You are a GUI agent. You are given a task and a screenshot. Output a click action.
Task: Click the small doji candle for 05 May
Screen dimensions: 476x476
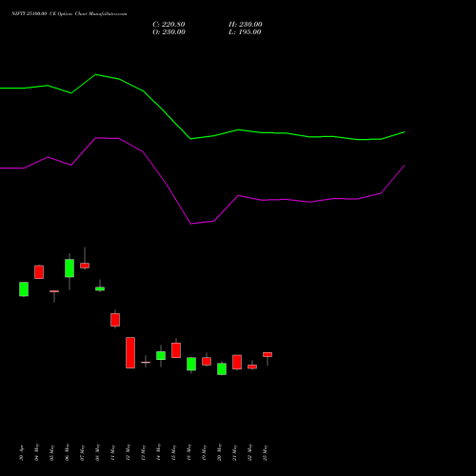pyautogui.click(x=54, y=291)
